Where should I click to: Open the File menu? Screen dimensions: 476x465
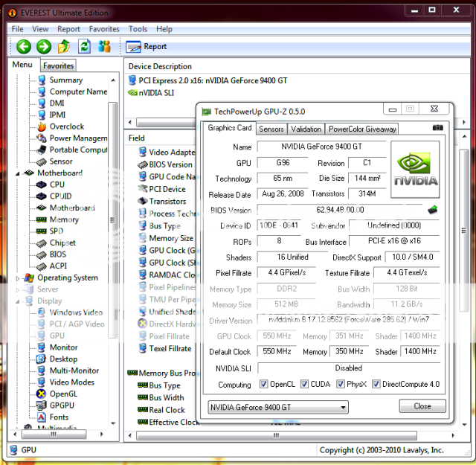point(17,29)
